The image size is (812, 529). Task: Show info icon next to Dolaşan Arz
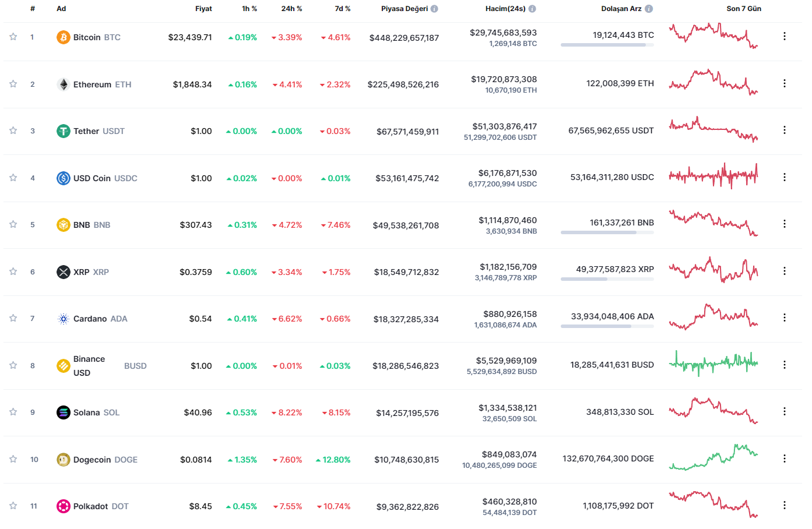click(x=649, y=9)
